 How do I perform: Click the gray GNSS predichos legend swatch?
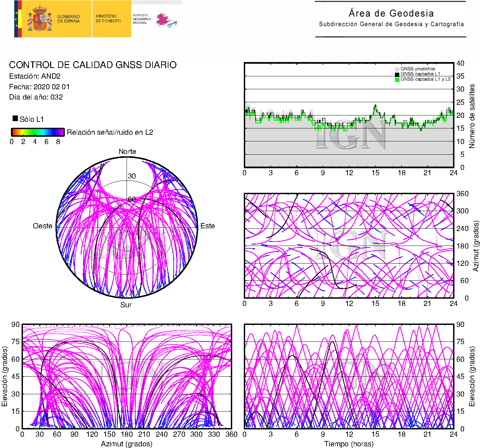click(397, 69)
